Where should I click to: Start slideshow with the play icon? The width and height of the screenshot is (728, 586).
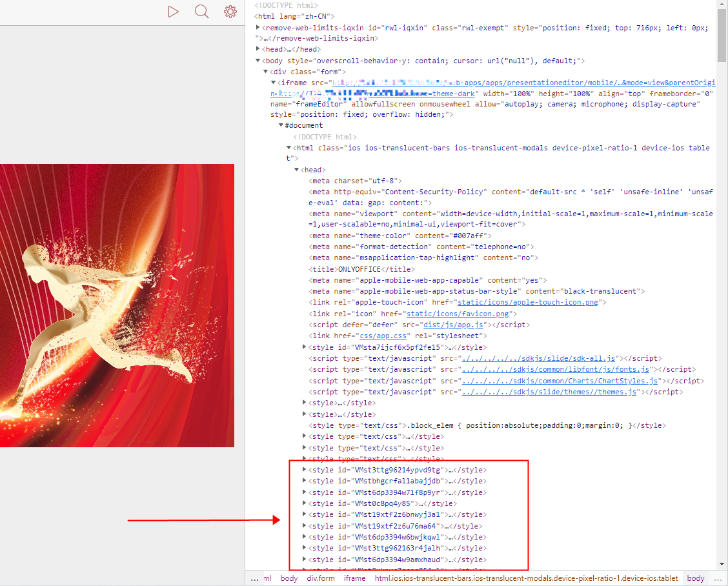(x=173, y=12)
